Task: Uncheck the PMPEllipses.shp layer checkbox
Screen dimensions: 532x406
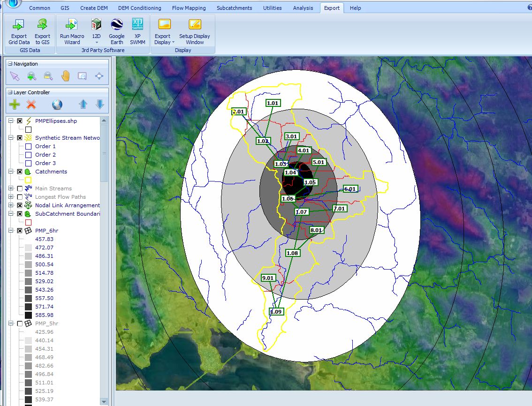Action: click(x=20, y=121)
